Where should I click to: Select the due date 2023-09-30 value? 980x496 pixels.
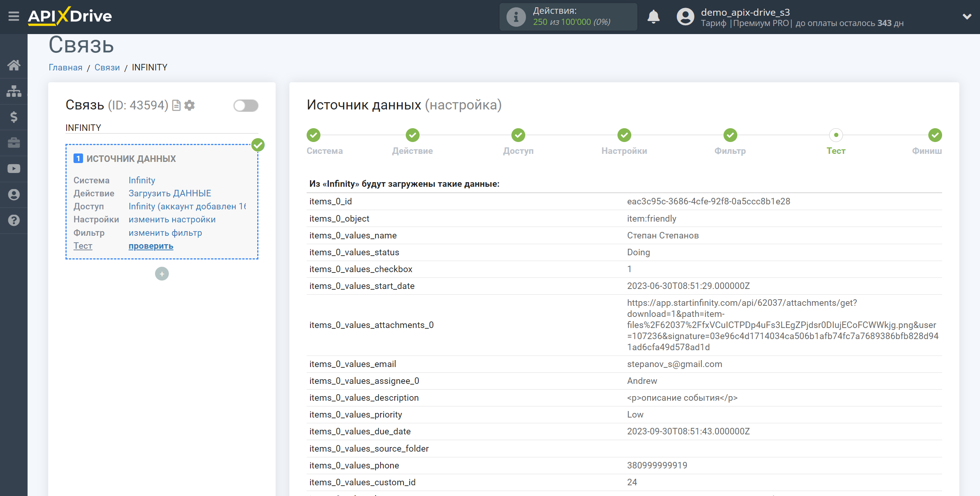(x=688, y=431)
